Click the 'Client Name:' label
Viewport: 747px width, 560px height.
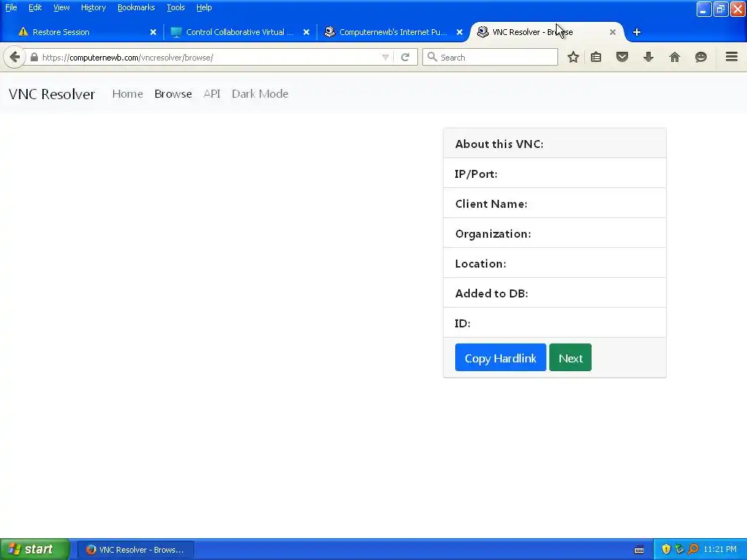coord(491,204)
